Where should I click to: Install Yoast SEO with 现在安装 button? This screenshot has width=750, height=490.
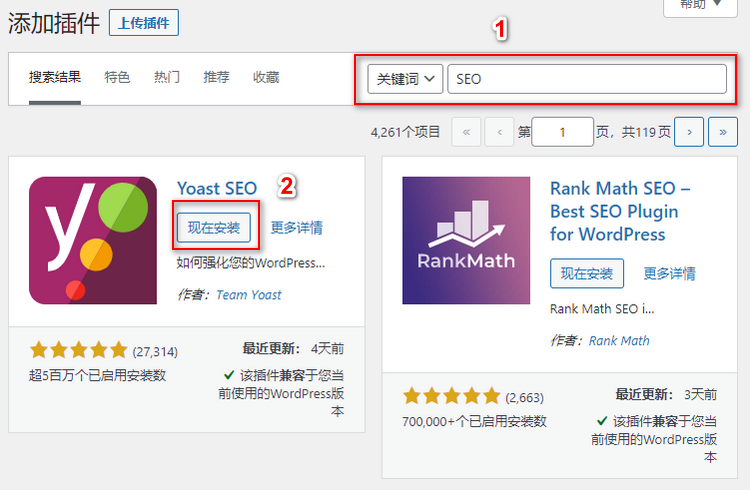[x=214, y=227]
